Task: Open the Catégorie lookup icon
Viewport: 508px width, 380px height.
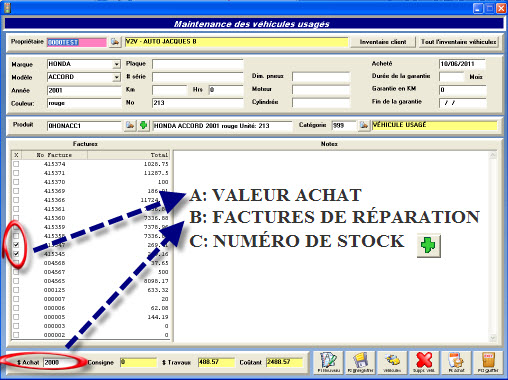Action: (364, 126)
